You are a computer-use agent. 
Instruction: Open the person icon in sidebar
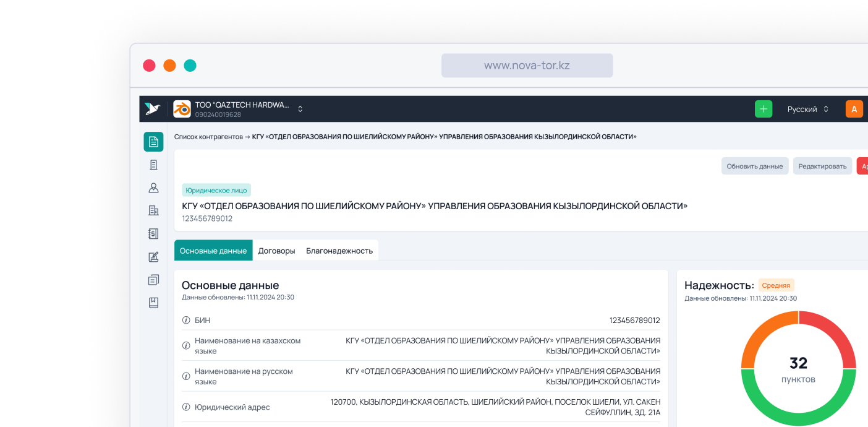pyautogui.click(x=153, y=188)
